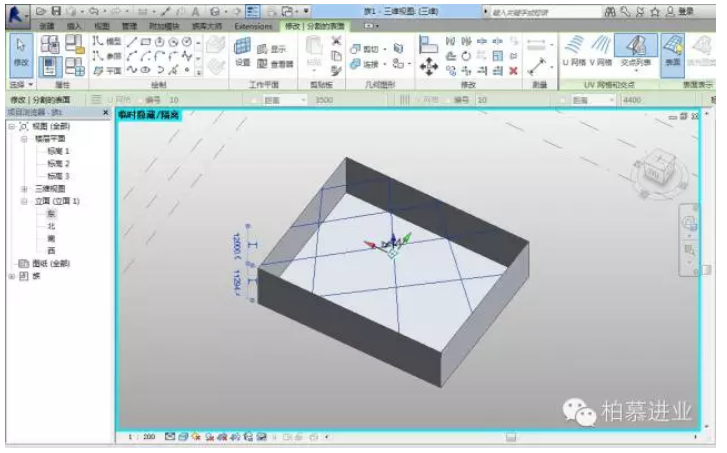Click the Measure between points icon
Image resolution: width=727 pixels, height=453 pixels.
coord(536,68)
